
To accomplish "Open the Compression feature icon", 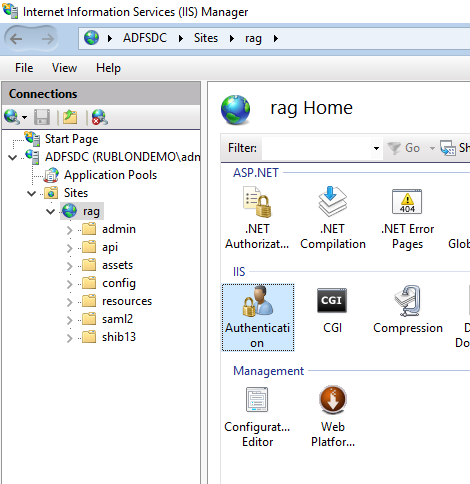I will 408,309.
